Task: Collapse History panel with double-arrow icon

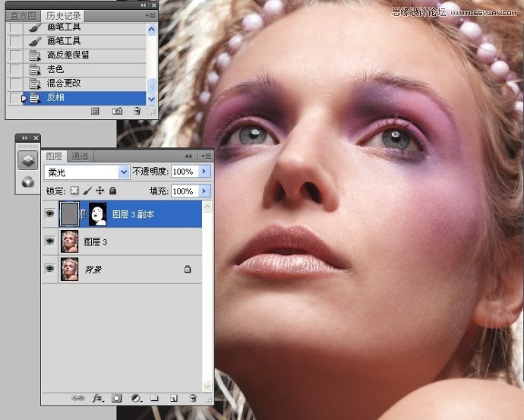Action: click(143, 5)
